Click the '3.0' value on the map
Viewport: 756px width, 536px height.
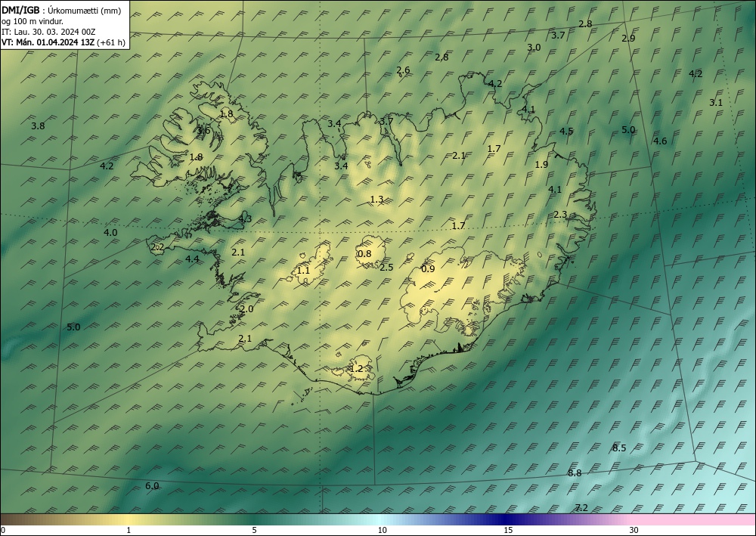coord(534,47)
